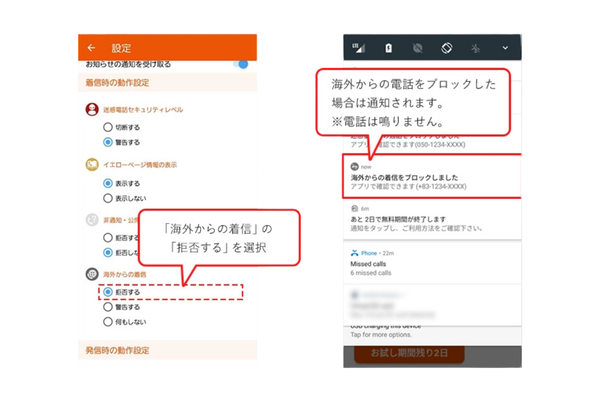Click the 迷惑電話セキュリティレベル section icon
This screenshot has height=400, width=600.
tap(90, 109)
